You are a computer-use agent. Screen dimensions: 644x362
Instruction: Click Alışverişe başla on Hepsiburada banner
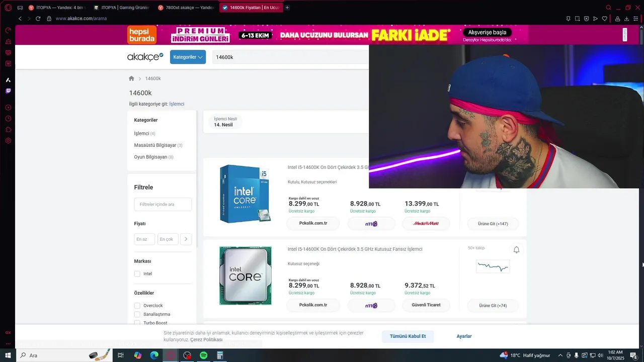click(487, 32)
